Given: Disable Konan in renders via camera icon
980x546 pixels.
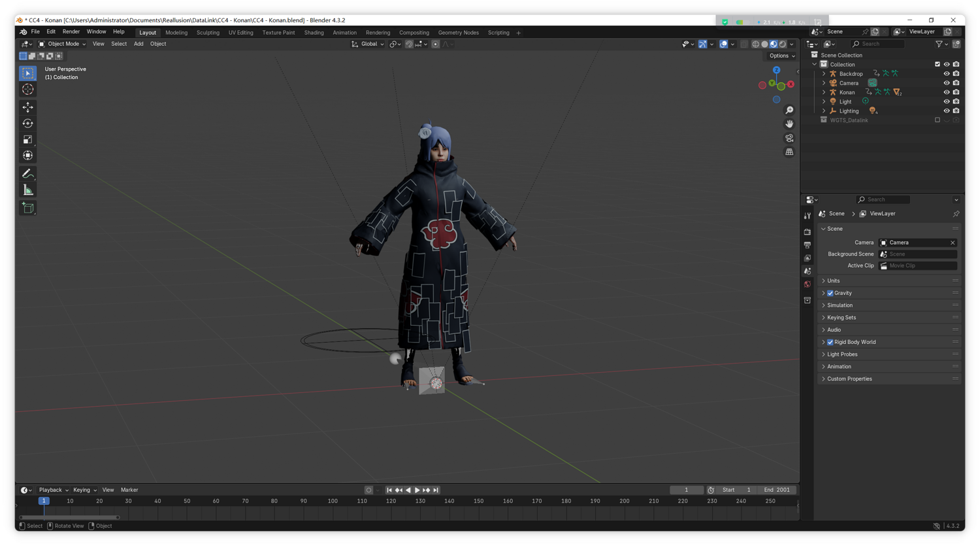Looking at the screenshot, I should (x=956, y=92).
